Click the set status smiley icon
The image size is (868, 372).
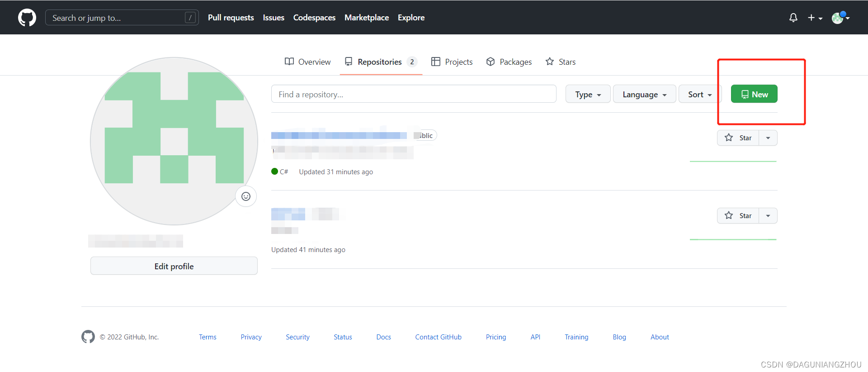[x=246, y=196]
